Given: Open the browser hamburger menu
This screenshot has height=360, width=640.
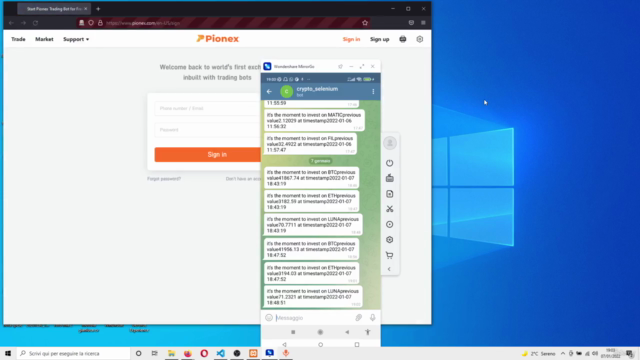Looking at the screenshot, I should 423,23.
